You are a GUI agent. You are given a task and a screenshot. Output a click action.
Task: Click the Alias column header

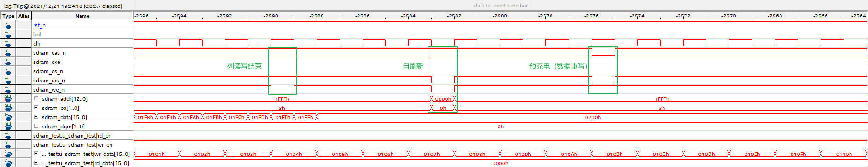24,16
